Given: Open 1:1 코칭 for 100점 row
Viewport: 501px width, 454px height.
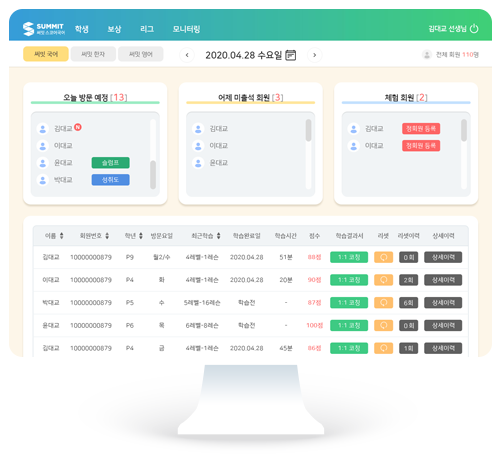Looking at the screenshot, I should pyautogui.click(x=349, y=325).
